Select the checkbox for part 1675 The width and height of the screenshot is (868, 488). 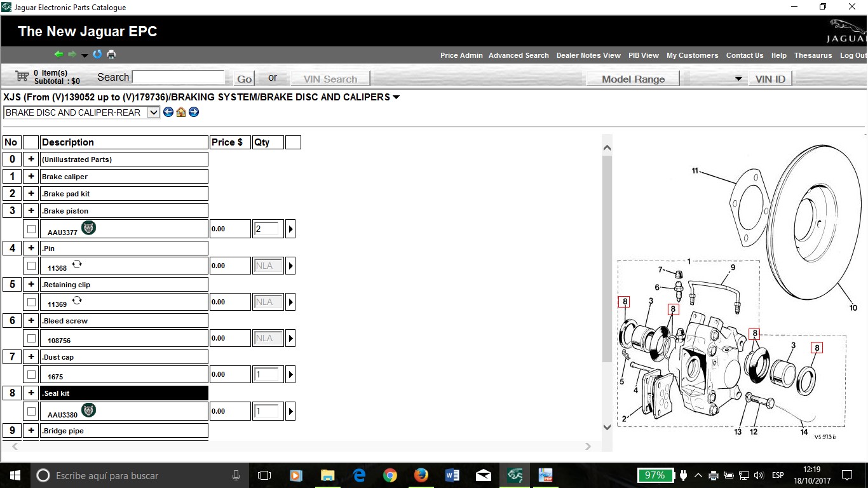[31, 375]
